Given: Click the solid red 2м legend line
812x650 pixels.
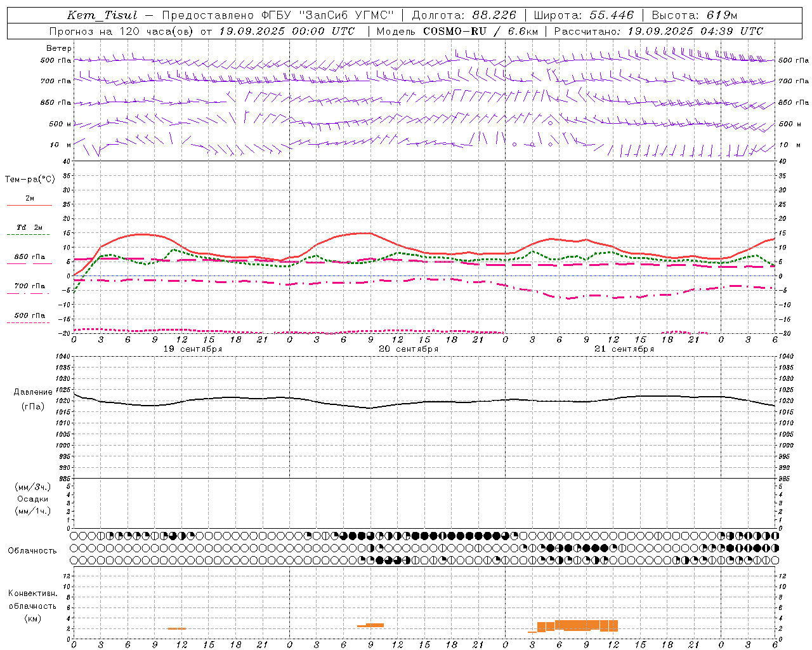Looking at the screenshot, I should point(29,205).
